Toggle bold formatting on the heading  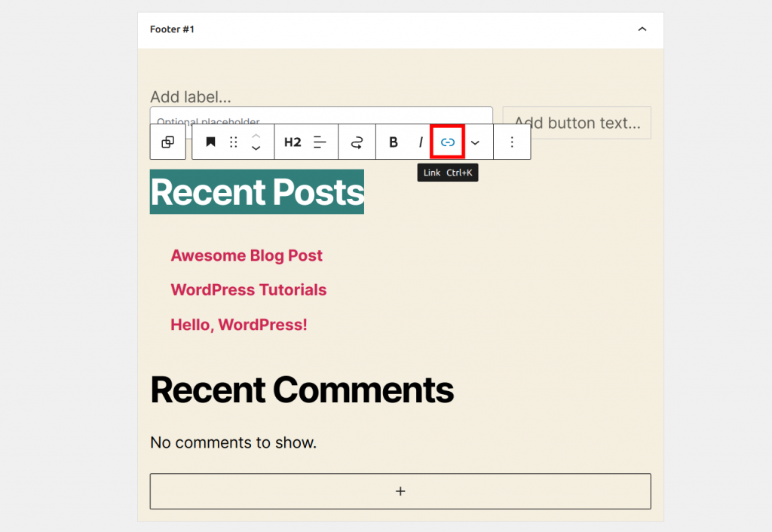point(393,142)
